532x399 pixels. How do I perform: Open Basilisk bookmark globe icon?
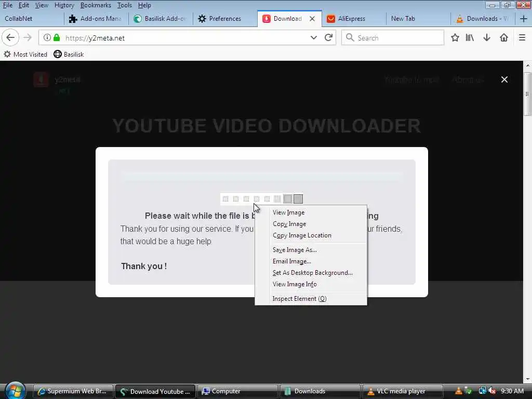(58, 54)
